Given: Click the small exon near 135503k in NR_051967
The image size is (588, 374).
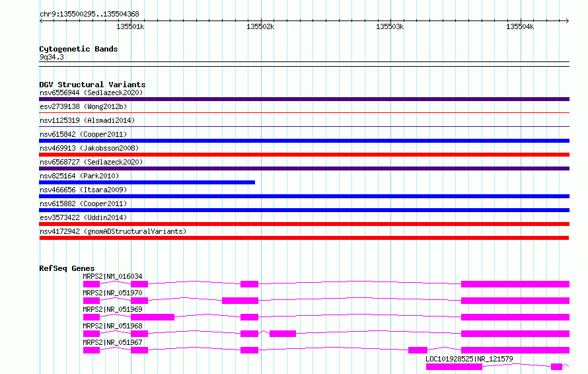Looking at the screenshot, I should pyautogui.click(x=418, y=350).
